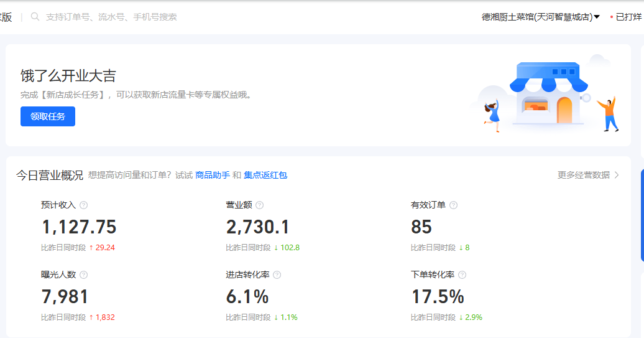Click help icon beside 有效订单
644x338 pixels.
453,205
